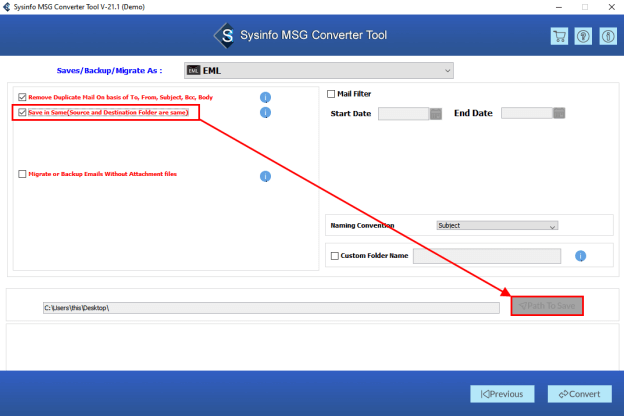624x416 pixels.
Task: Show info for Without Attachment files option
Action: coord(265,176)
